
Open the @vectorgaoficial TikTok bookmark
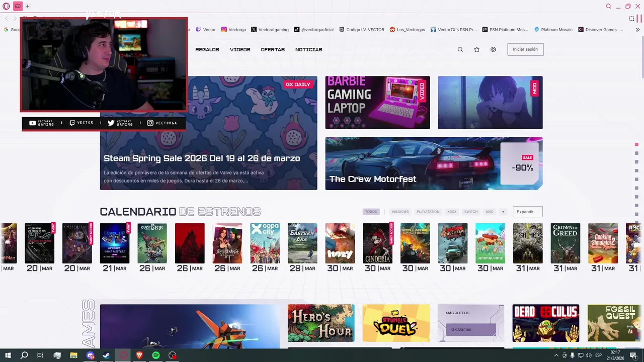click(314, 30)
